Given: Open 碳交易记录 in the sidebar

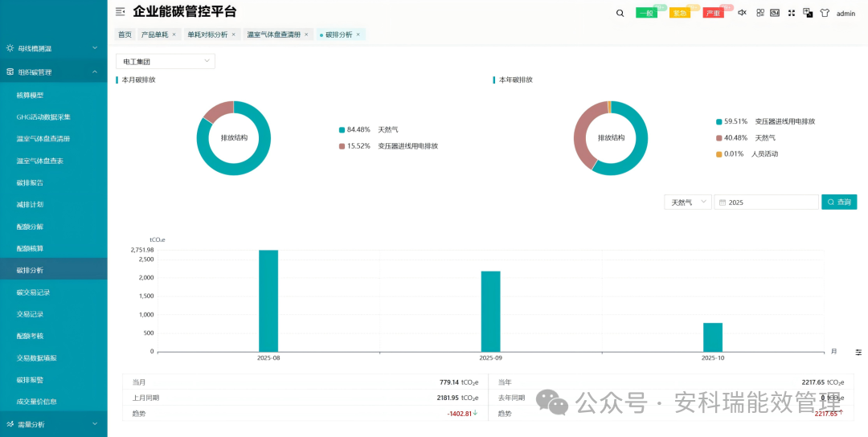Looking at the screenshot, I should pyautogui.click(x=54, y=292).
